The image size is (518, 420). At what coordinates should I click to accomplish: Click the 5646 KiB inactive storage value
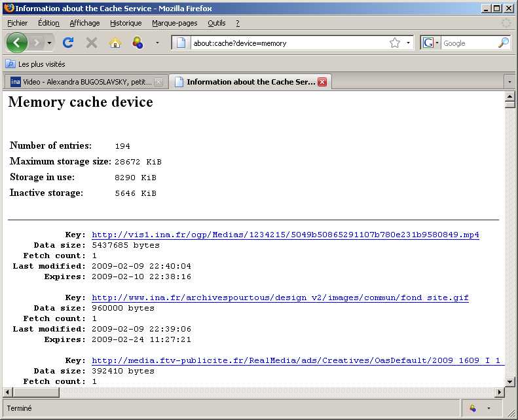click(136, 193)
